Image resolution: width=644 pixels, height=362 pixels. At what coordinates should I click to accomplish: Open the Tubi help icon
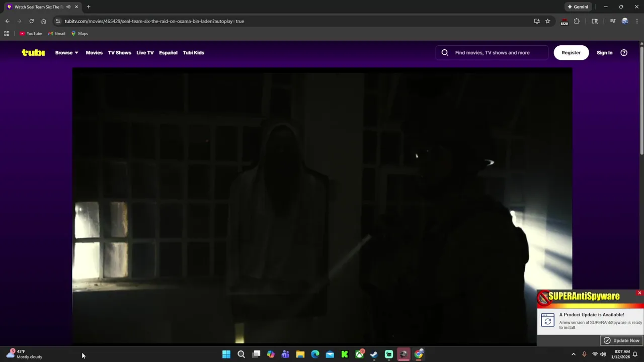(x=624, y=52)
